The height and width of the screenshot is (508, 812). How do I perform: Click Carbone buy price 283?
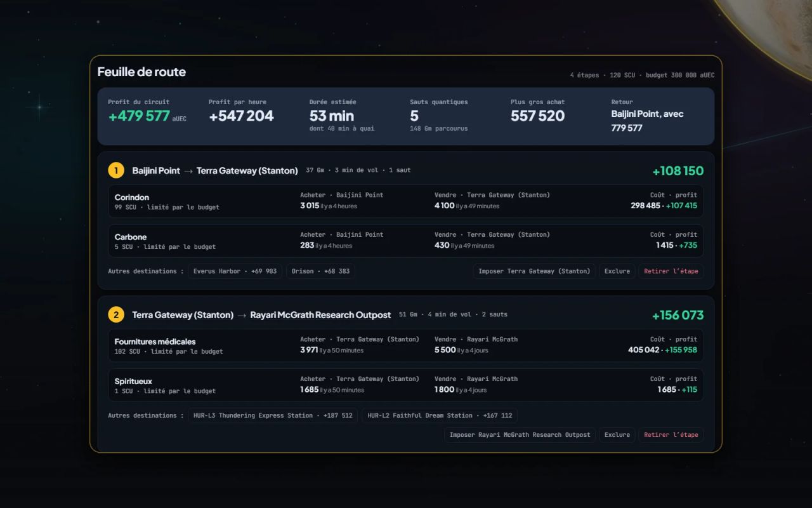307,245
